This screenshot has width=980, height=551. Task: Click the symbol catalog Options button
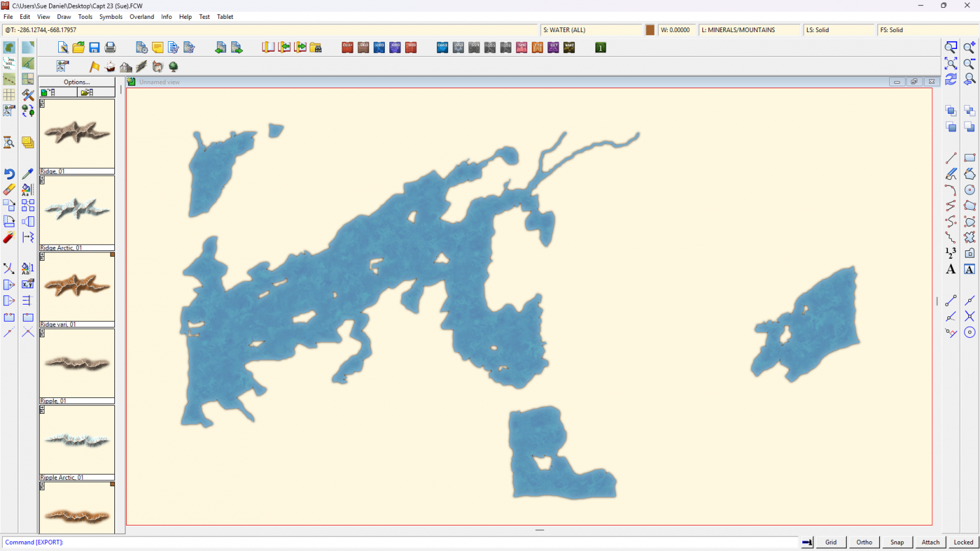click(x=76, y=82)
